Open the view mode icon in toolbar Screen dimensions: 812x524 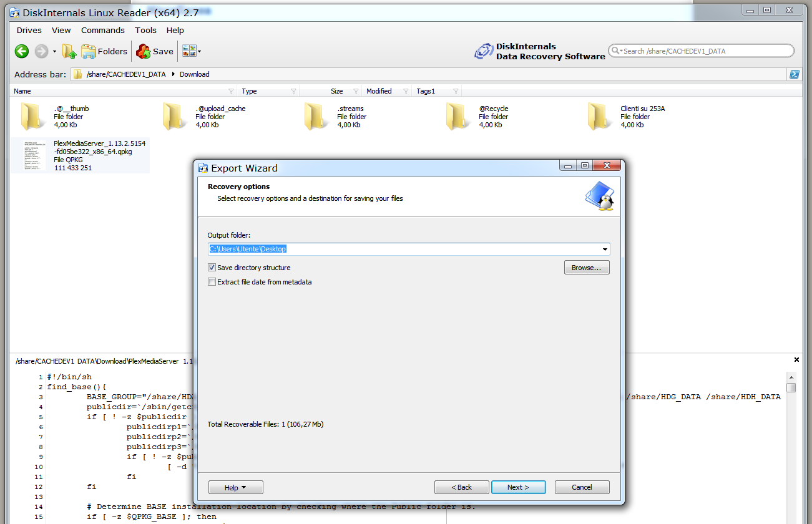pyautogui.click(x=189, y=51)
